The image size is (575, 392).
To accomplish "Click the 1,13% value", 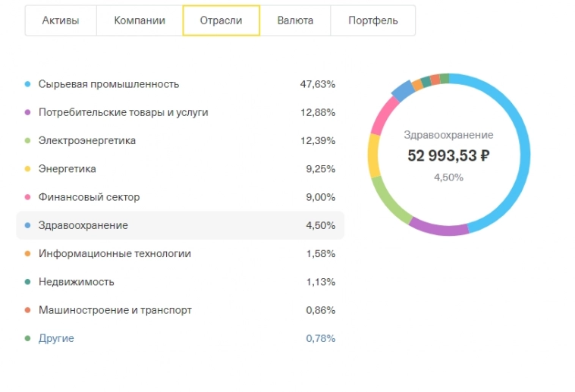I will pyautogui.click(x=321, y=282).
